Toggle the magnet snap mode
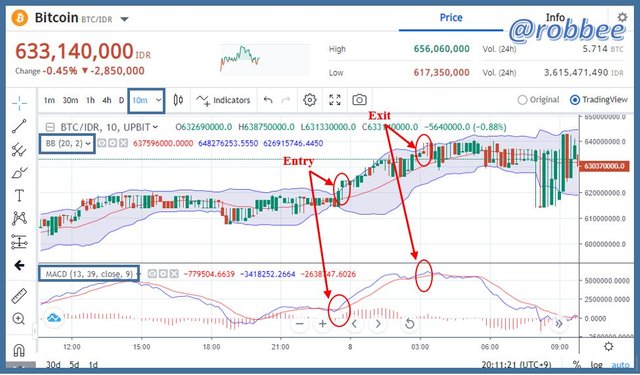This screenshot has height=375, width=640. pos(19,350)
